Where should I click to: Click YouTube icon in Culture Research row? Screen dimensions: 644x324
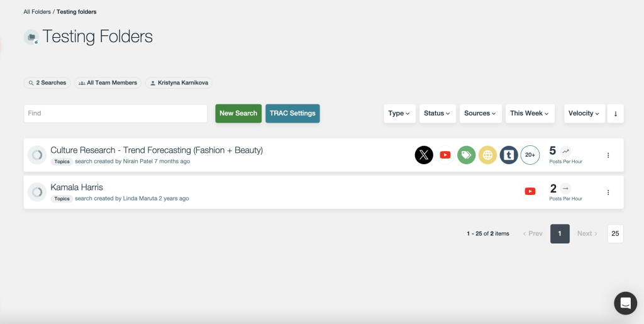coord(445,155)
